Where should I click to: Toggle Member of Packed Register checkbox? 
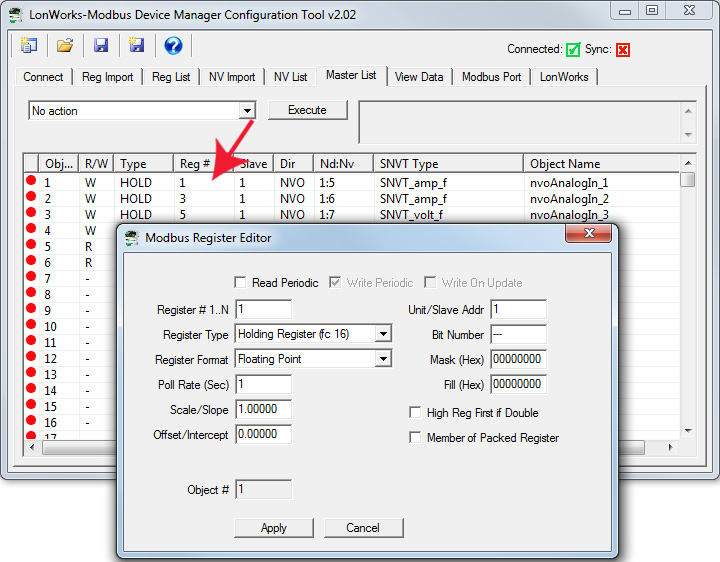[416, 438]
